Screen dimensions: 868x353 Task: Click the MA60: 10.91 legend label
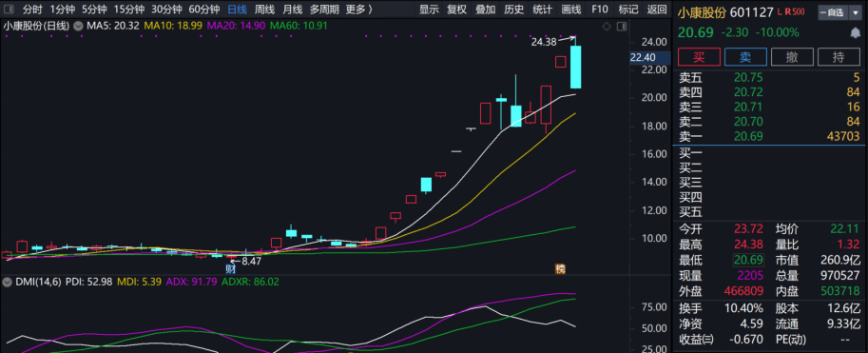pos(299,26)
